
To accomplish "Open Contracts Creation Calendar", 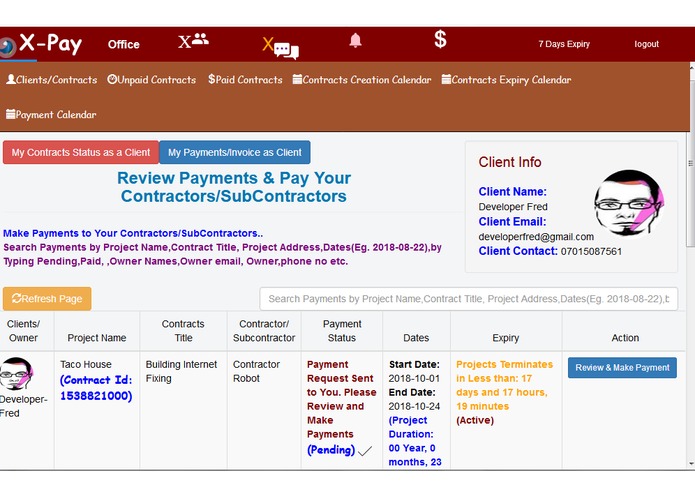I will coord(362,80).
